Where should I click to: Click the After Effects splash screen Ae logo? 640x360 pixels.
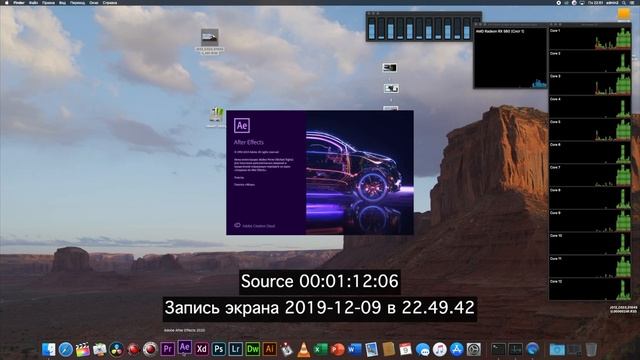pos(242,125)
